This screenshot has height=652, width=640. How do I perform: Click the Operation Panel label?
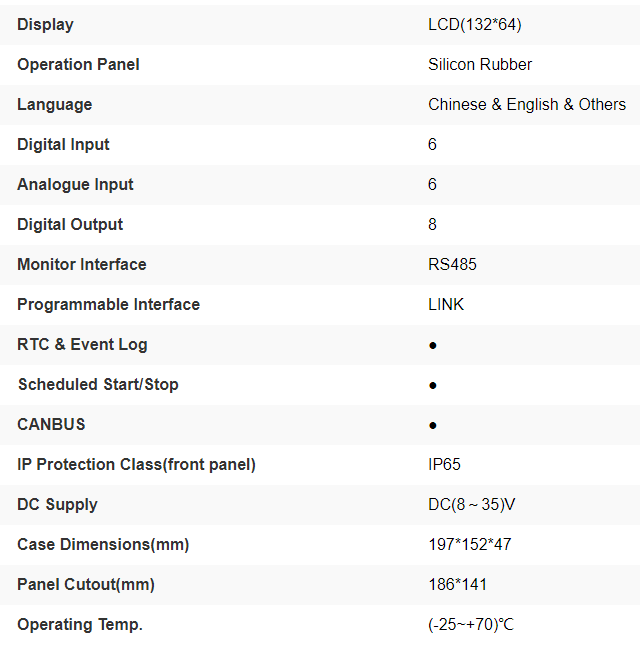click(x=78, y=64)
